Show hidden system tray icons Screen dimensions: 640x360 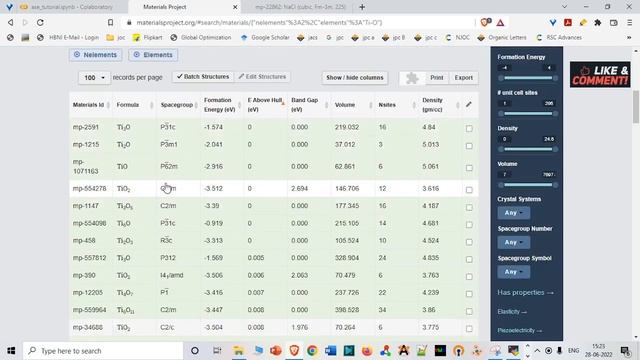(537, 351)
